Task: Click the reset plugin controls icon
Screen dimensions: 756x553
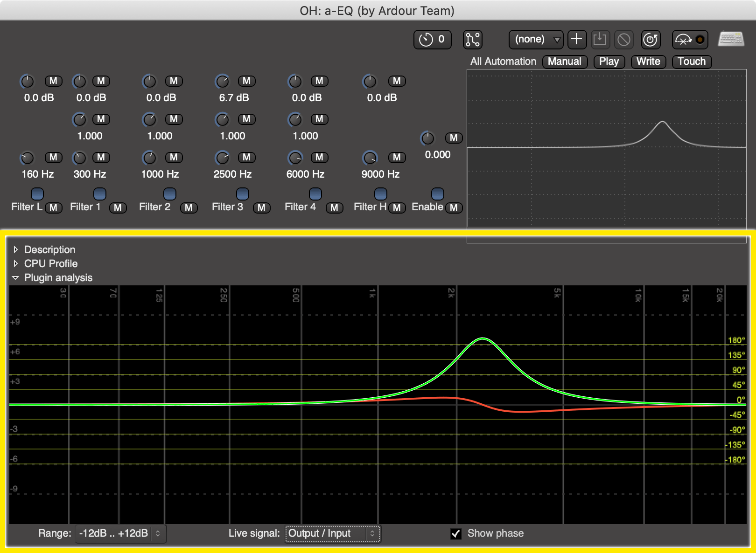Action: click(651, 40)
